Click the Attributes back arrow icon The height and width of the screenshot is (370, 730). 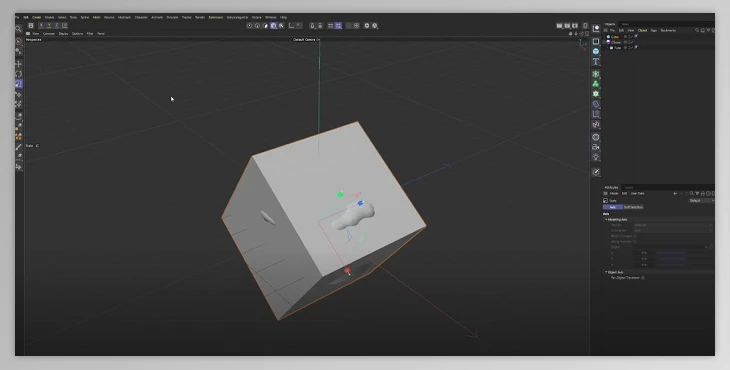tap(675, 194)
